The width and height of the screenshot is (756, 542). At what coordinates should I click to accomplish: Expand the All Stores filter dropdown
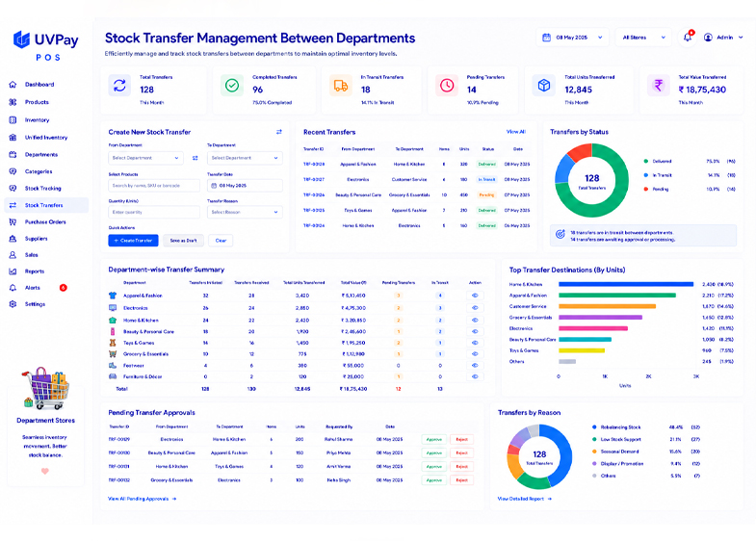[x=643, y=38]
